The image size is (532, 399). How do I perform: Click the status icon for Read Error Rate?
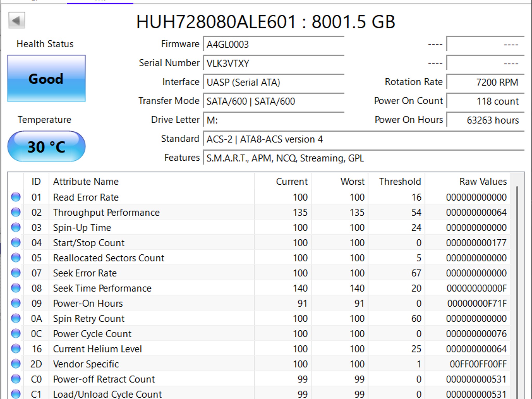click(x=16, y=197)
